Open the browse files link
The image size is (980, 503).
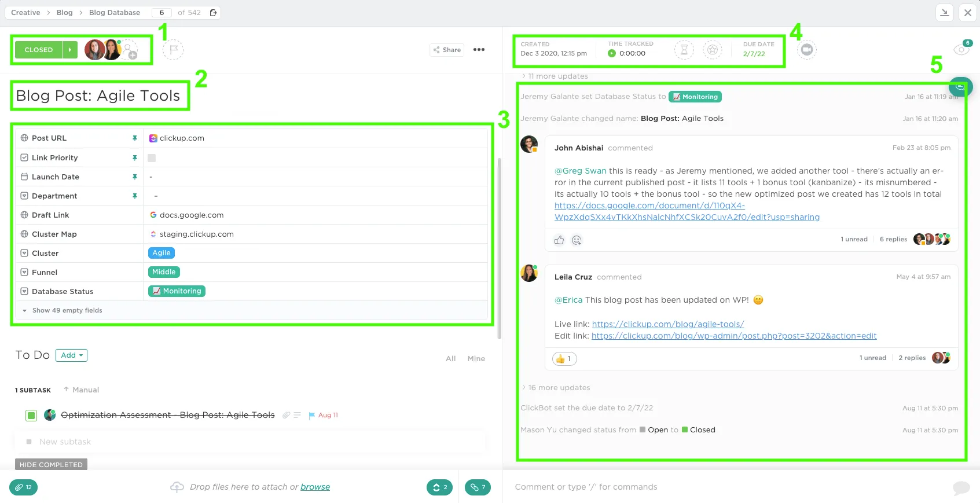click(x=315, y=487)
